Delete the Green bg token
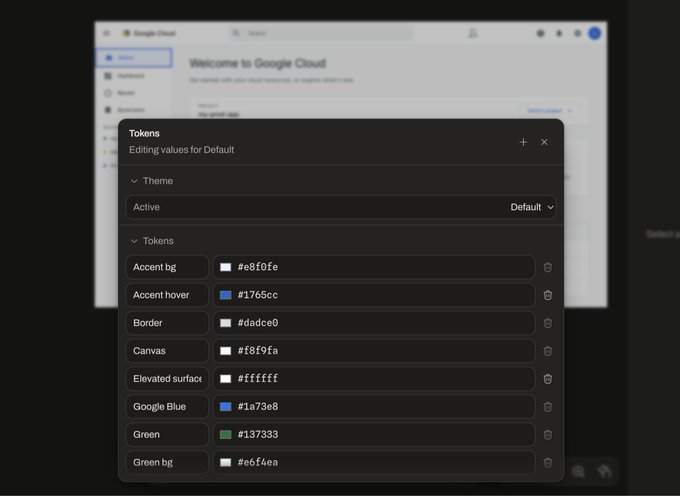Screen dimensions: 680x496 [x=548, y=463]
